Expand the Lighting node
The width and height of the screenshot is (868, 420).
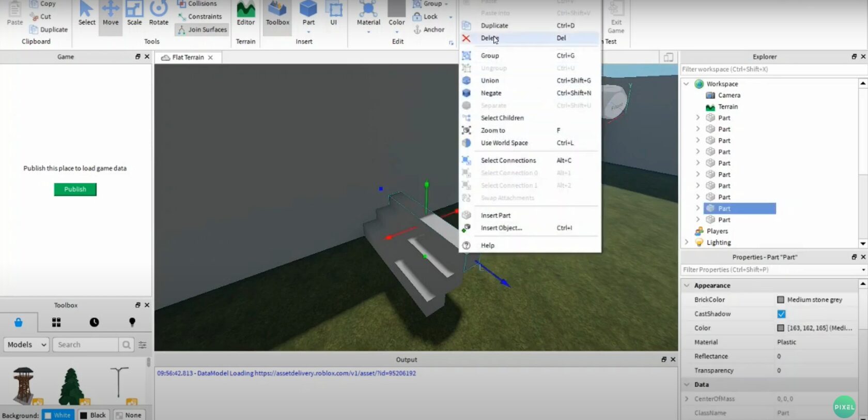(x=686, y=243)
